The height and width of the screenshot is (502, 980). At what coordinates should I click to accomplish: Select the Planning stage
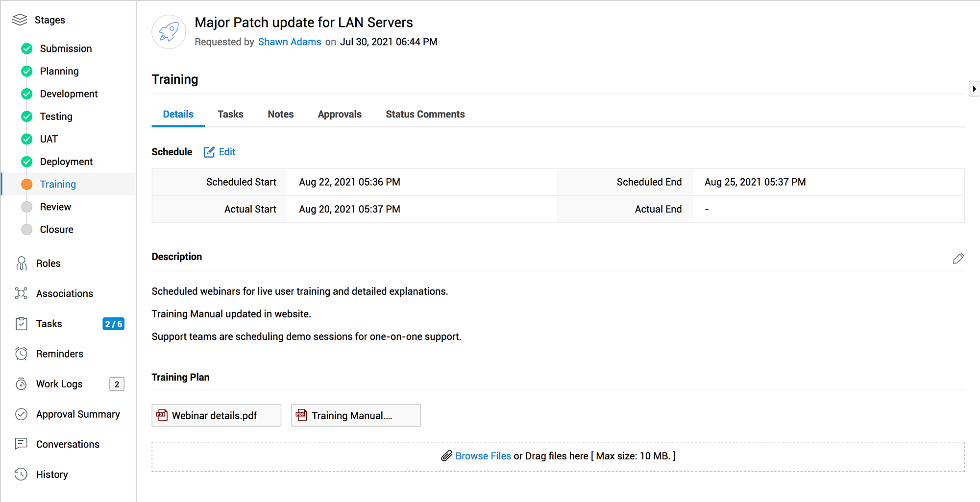[59, 71]
